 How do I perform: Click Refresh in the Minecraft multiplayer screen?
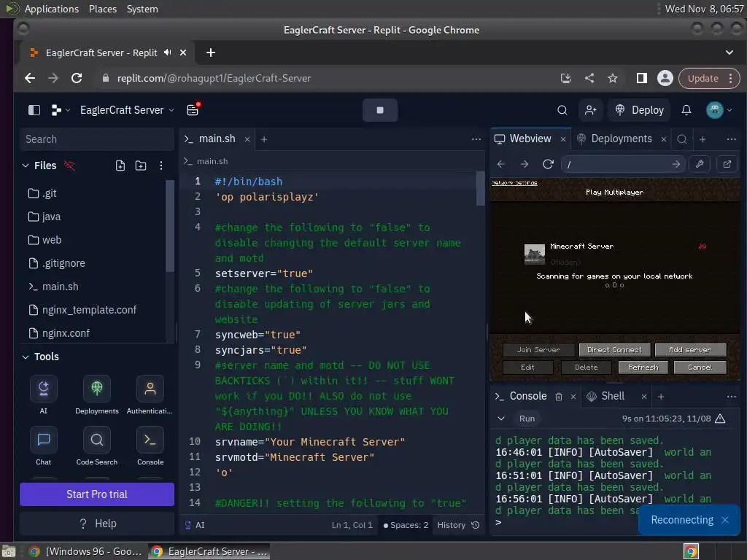(x=643, y=367)
